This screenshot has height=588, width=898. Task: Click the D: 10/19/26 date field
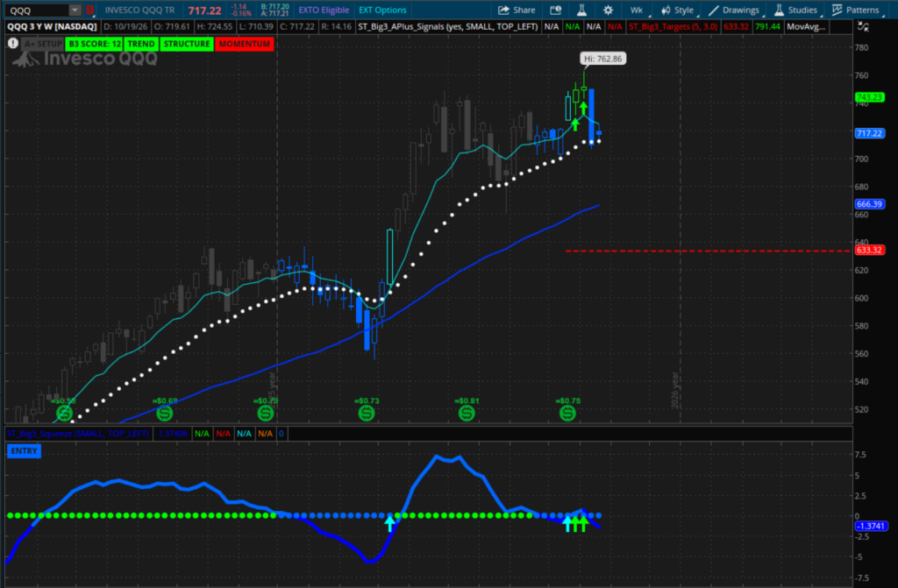tap(125, 26)
